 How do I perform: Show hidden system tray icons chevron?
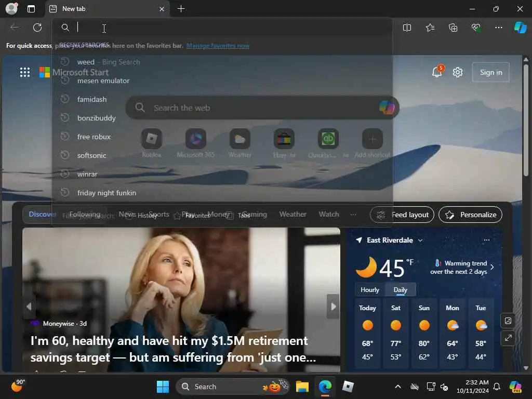click(x=397, y=387)
